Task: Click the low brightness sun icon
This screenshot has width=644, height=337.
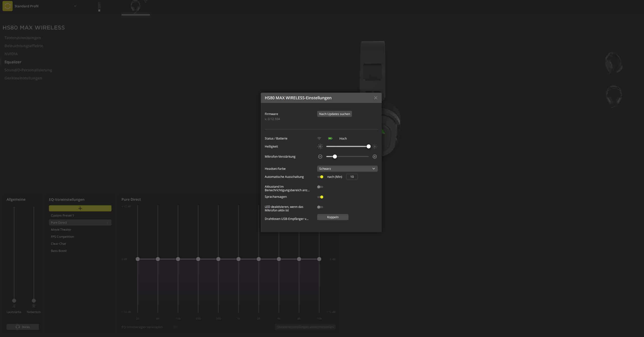Action: 320,147
